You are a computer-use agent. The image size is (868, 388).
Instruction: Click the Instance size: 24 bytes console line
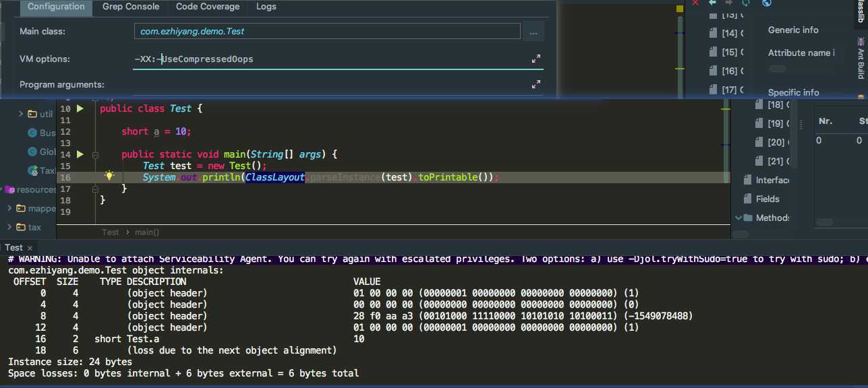click(x=70, y=362)
